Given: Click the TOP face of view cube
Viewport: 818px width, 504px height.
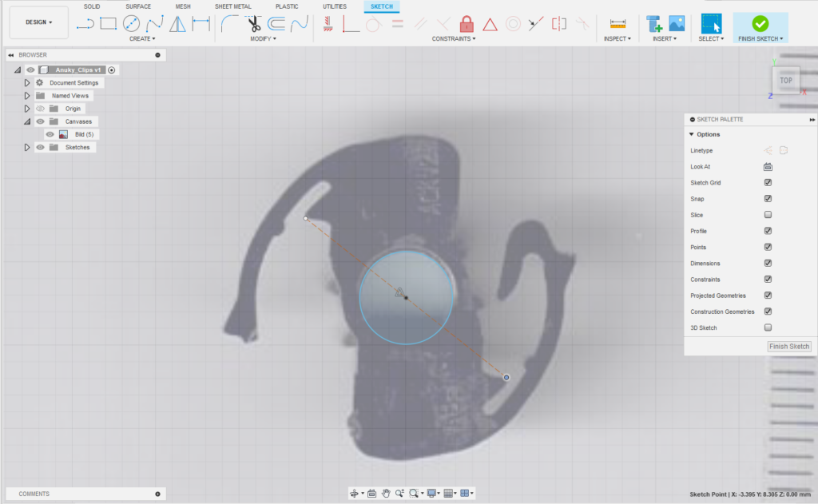Looking at the screenshot, I should [x=786, y=80].
